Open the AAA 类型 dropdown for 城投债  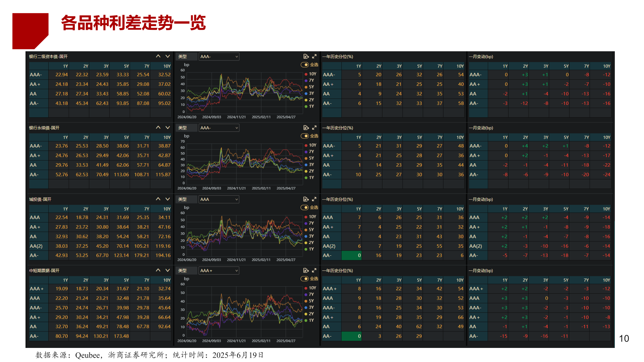(x=219, y=199)
